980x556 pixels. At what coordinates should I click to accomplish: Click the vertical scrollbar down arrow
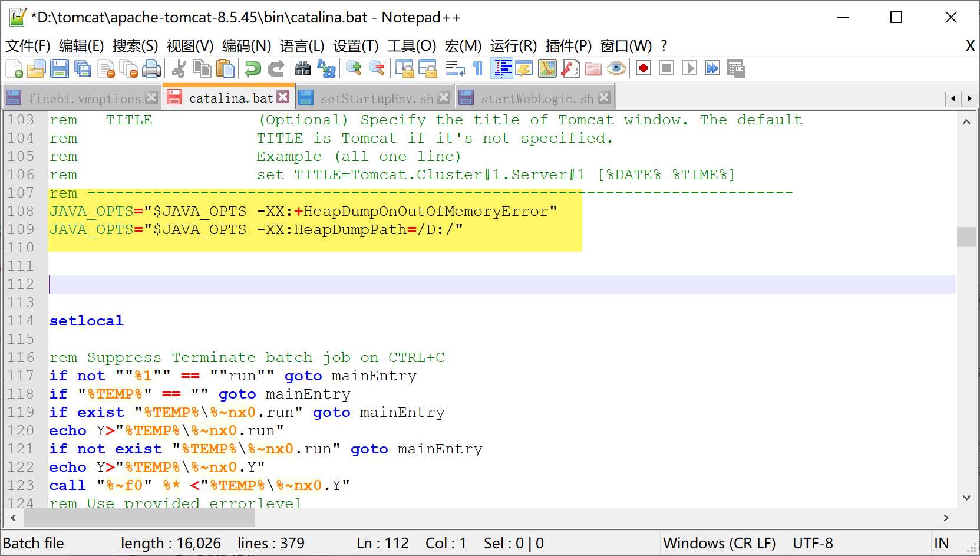966,498
